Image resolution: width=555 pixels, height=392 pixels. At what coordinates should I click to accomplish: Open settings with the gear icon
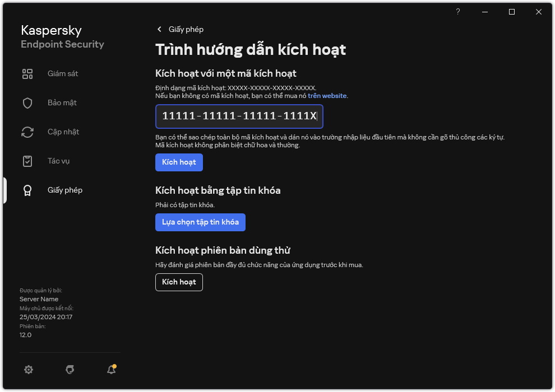(29, 370)
